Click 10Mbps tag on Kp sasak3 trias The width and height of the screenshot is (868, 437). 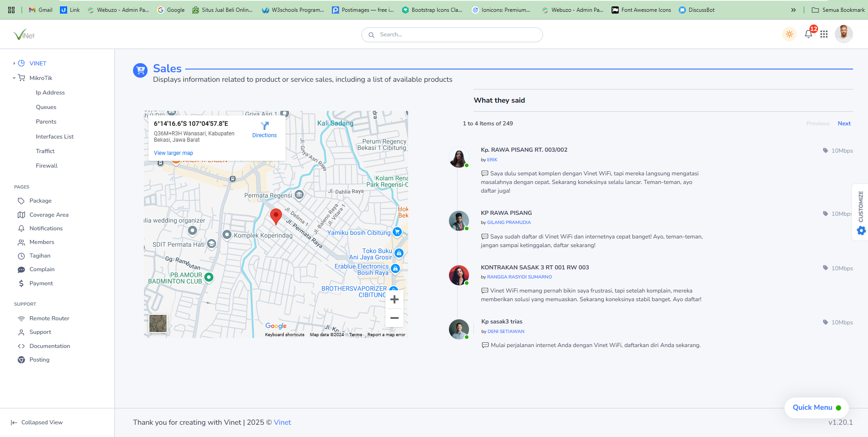pyautogui.click(x=838, y=323)
